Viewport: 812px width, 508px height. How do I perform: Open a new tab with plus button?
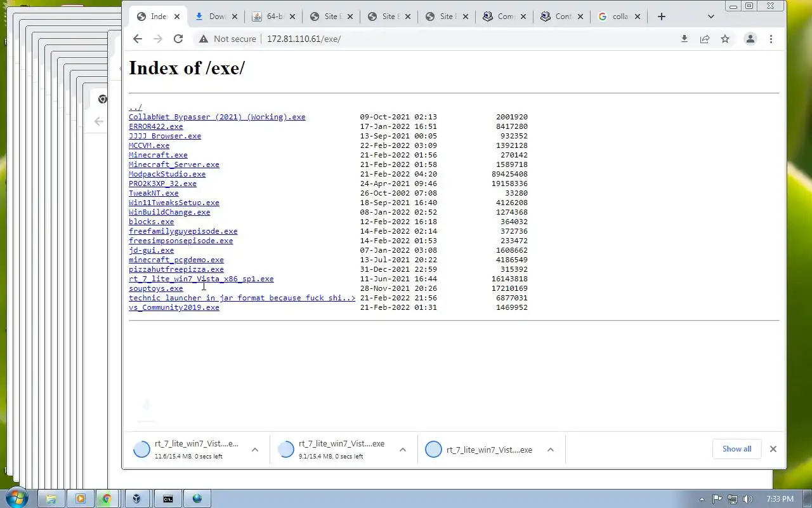tap(662, 17)
